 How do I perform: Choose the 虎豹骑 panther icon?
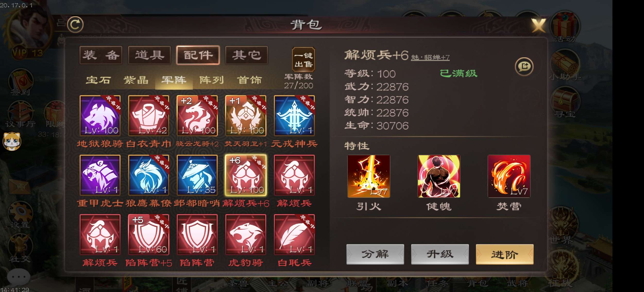246,235
